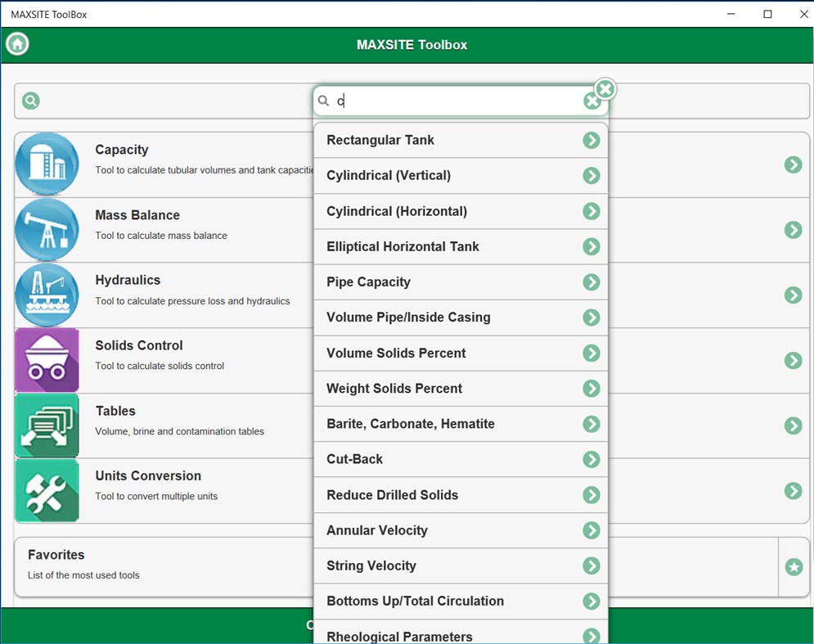Open the Hydraulics drilling rig icon
This screenshot has height=644, width=814.
tap(47, 295)
